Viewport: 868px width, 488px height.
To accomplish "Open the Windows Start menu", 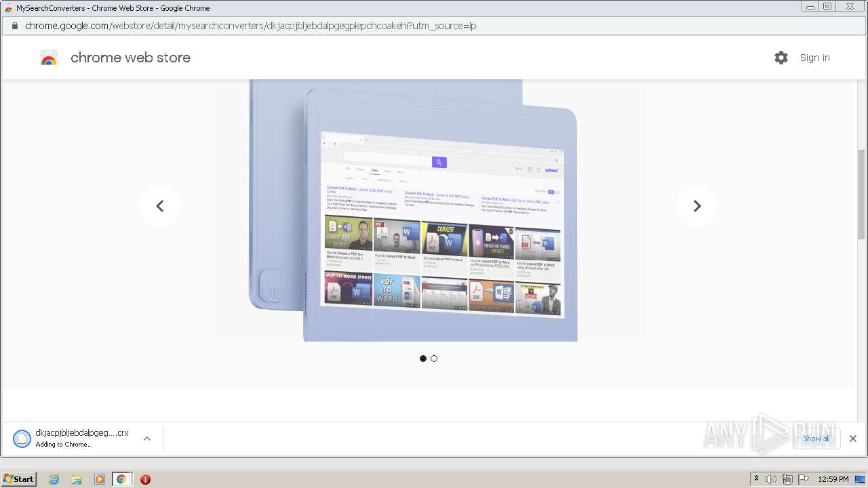I will tap(19, 479).
